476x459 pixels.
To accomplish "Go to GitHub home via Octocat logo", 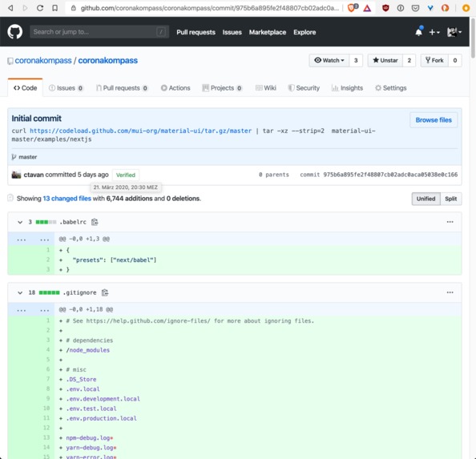I will pyautogui.click(x=15, y=32).
